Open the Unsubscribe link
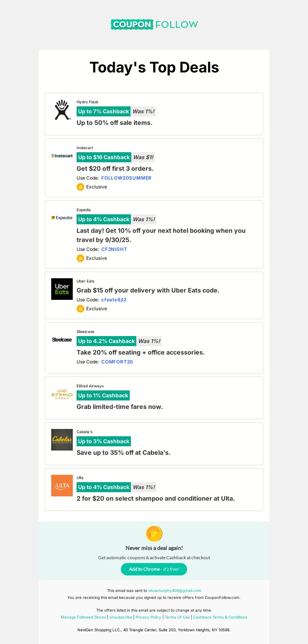308x644 pixels. coord(121,617)
